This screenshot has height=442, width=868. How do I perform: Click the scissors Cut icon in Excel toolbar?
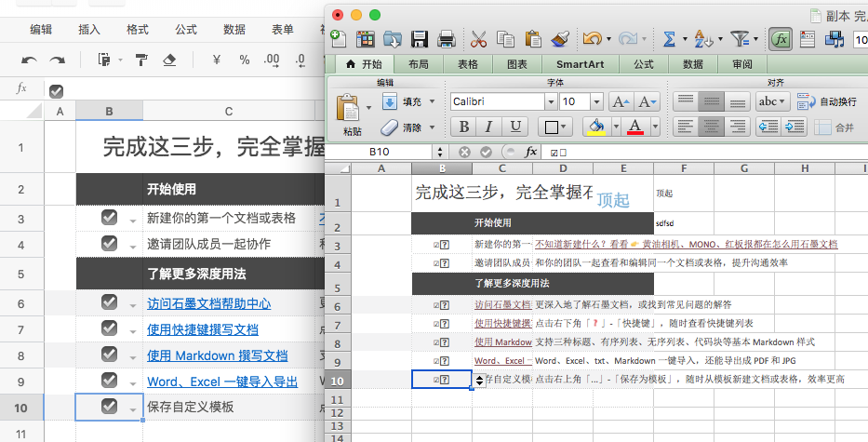(478, 39)
